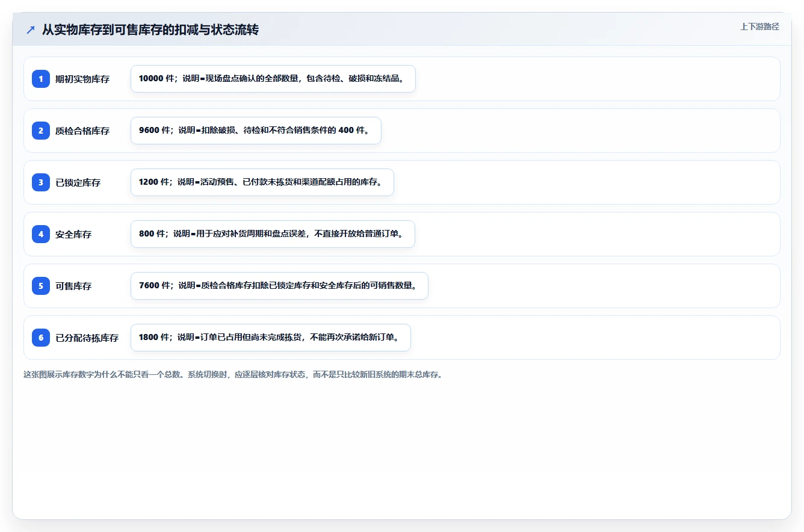Click the arrow icon beside the title
The image size is (804, 532).
pyautogui.click(x=31, y=29)
